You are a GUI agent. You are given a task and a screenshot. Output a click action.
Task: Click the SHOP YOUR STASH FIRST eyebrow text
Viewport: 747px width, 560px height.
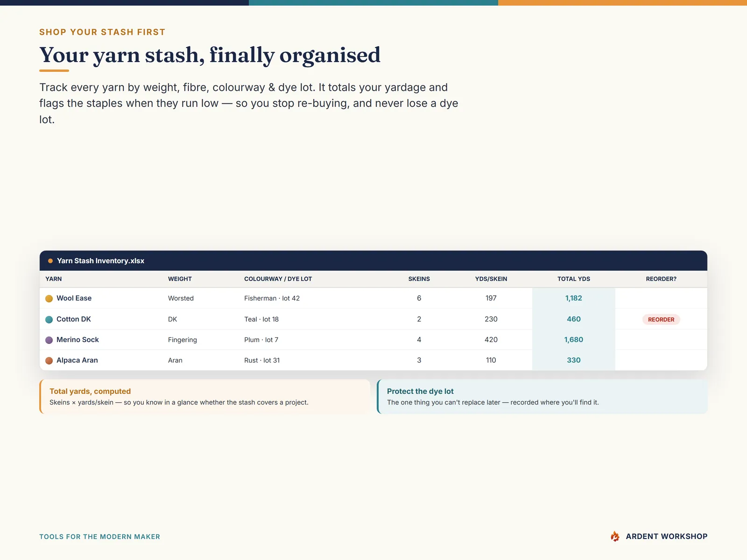pos(102,32)
